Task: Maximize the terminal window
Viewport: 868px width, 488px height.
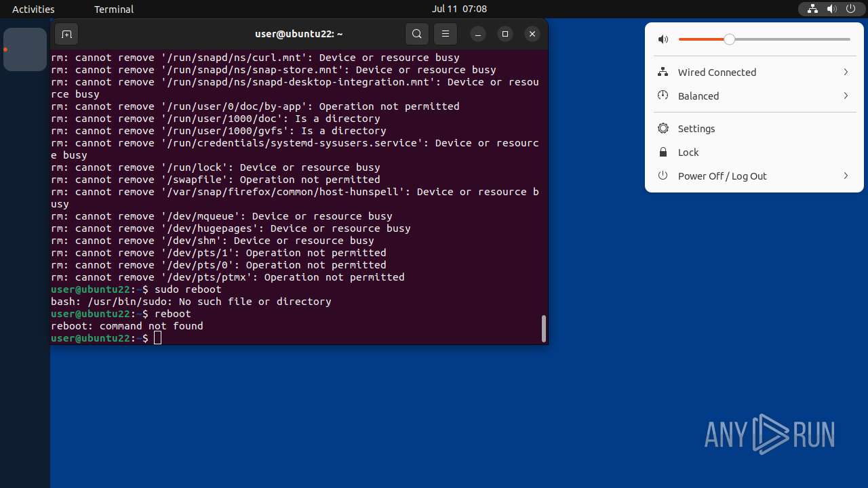Action: tap(505, 34)
